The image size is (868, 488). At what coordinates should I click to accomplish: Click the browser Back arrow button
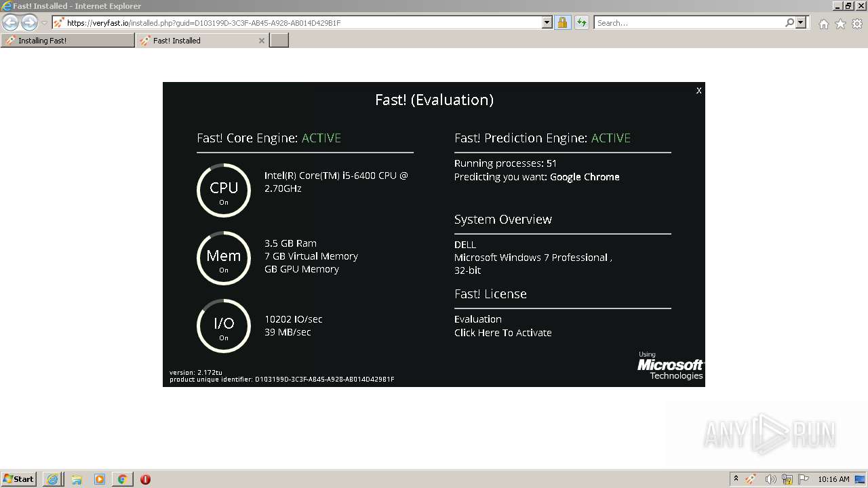10,22
